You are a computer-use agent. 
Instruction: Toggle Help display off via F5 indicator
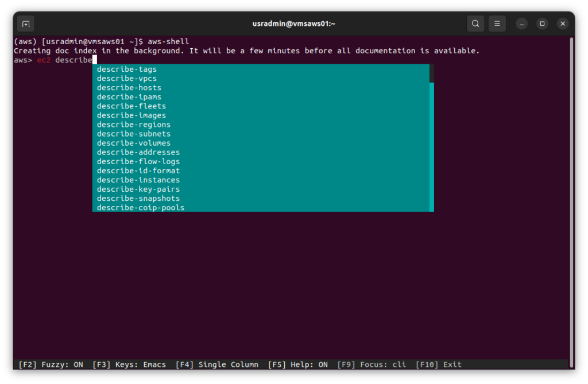click(299, 364)
